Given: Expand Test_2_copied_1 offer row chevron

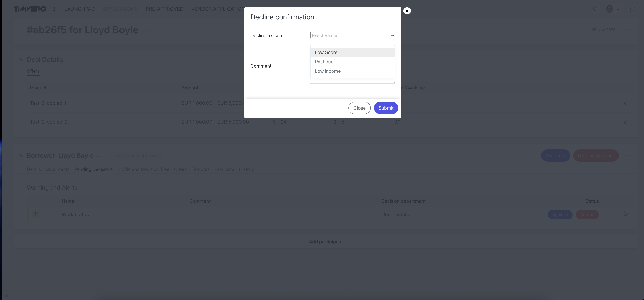Looking at the screenshot, I should [625, 104].
